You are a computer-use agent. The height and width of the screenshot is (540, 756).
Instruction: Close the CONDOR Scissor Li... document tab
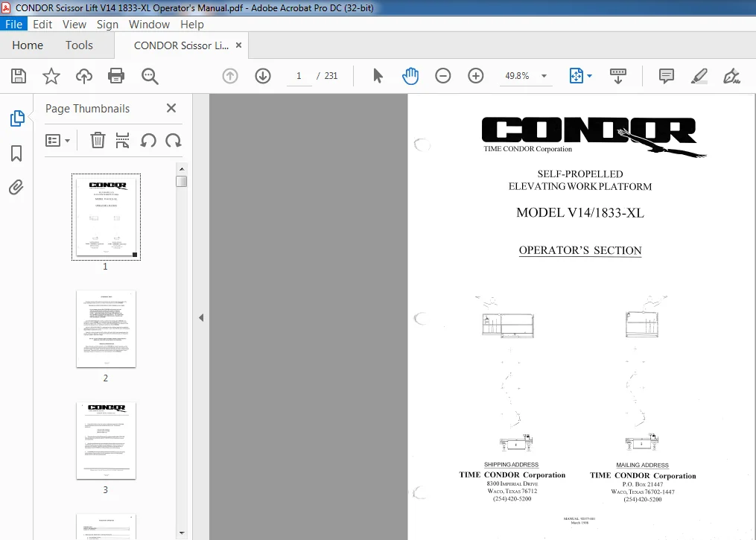(238, 45)
